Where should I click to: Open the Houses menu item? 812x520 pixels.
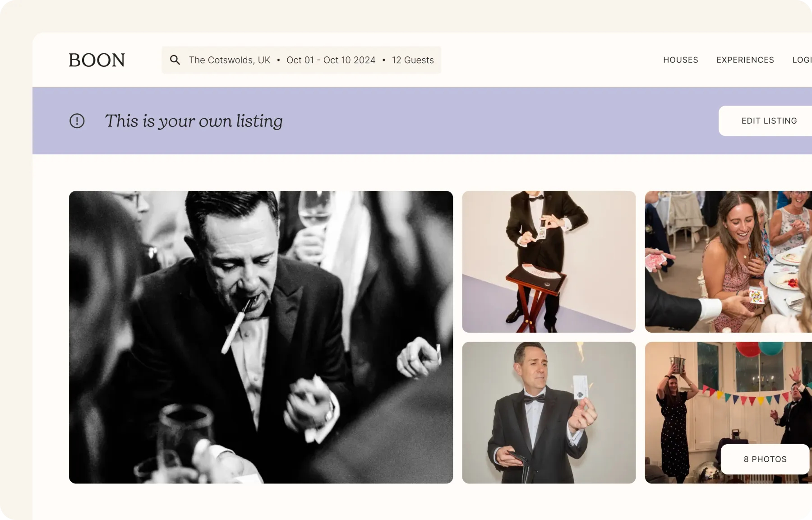click(x=681, y=60)
